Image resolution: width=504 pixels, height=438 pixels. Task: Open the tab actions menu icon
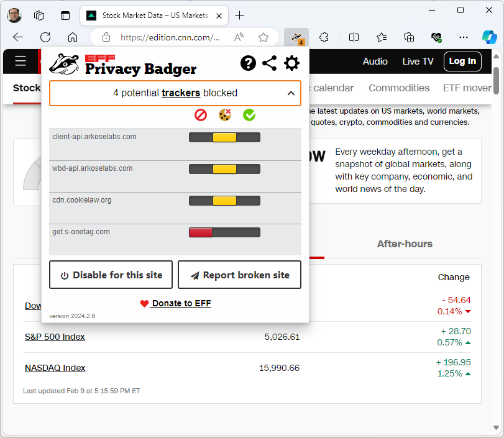[x=65, y=16]
